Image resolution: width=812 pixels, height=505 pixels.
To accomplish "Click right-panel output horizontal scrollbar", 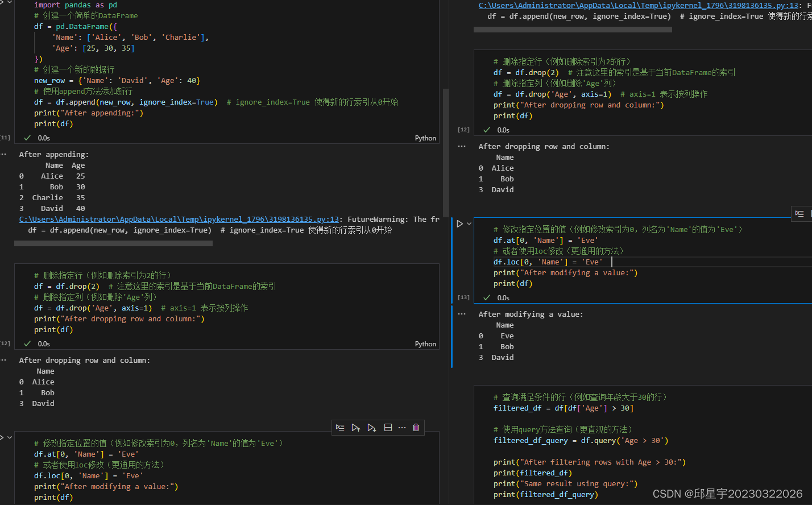I will [x=573, y=30].
